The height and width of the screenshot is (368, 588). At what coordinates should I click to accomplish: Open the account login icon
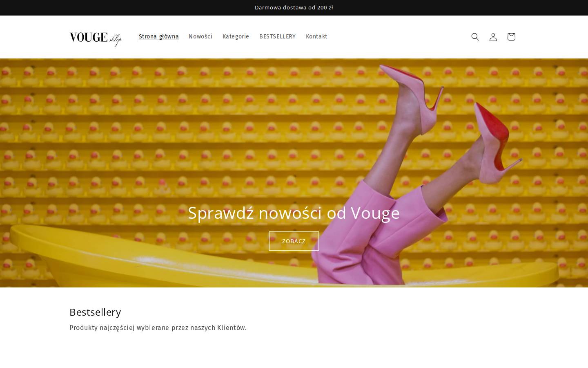click(493, 37)
